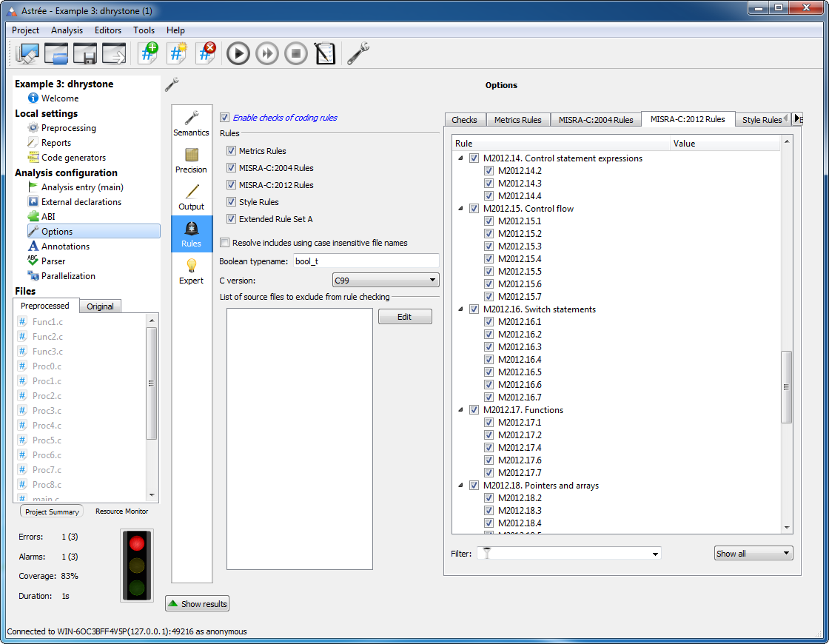Open Reports under Local settings
This screenshot has height=644, width=829.
(x=56, y=143)
